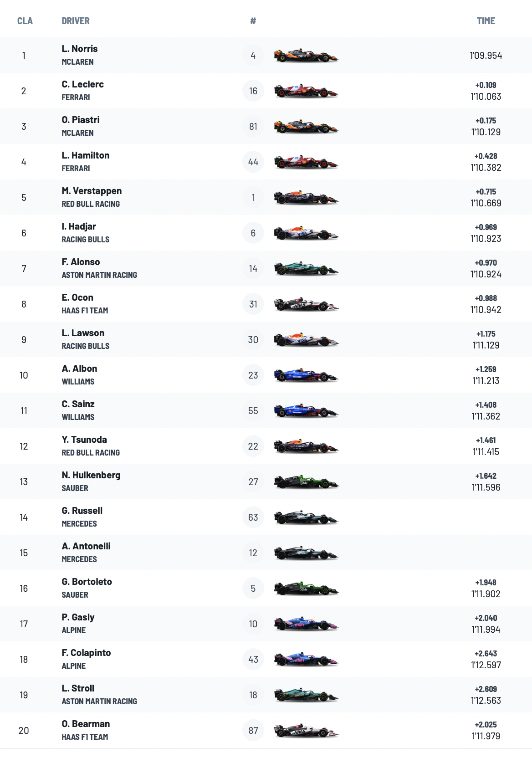
Task: Click Alonso's Aston Martin car image
Action: click(306, 269)
